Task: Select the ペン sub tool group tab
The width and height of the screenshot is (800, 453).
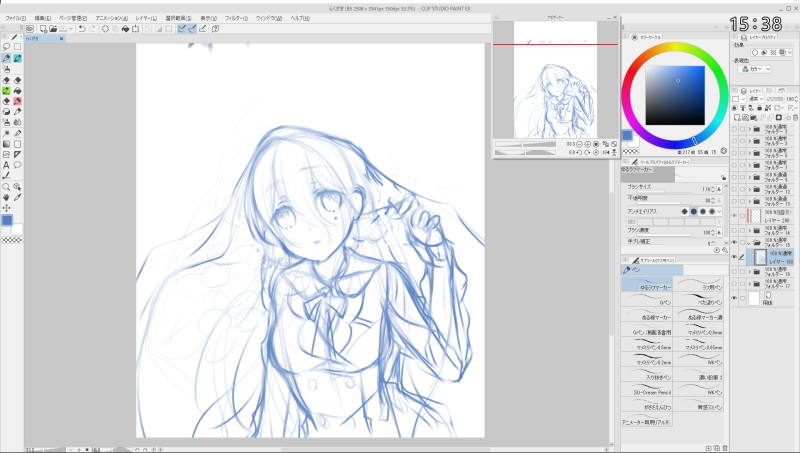Action: click(x=652, y=270)
